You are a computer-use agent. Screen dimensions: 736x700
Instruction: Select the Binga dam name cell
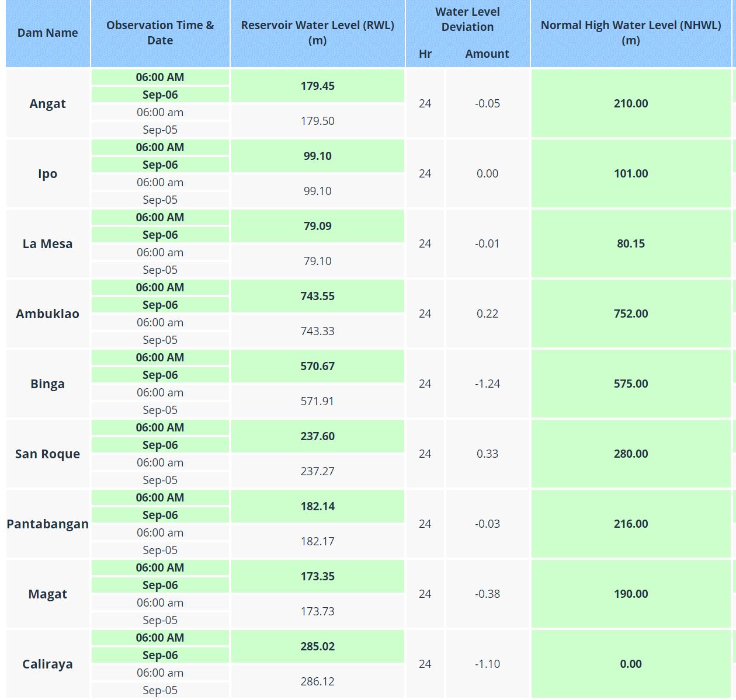pyautogui.click(x=47, y=384)
